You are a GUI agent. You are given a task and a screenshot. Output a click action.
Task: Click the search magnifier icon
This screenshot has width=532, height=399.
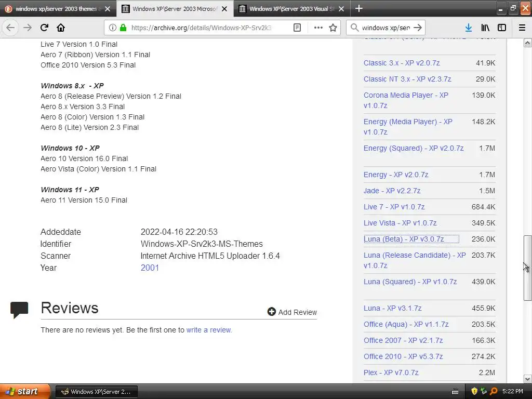pyautogui.click(x=354, y=28)
